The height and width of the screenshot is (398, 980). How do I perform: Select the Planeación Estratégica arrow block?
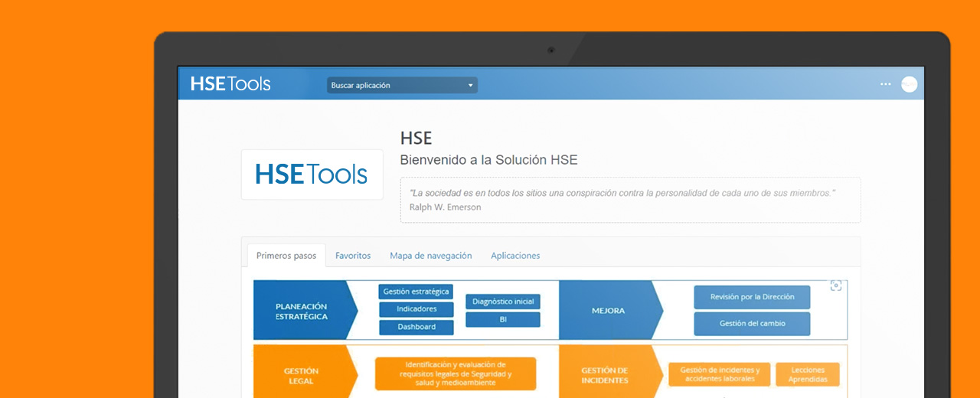(x=305, y=310)
